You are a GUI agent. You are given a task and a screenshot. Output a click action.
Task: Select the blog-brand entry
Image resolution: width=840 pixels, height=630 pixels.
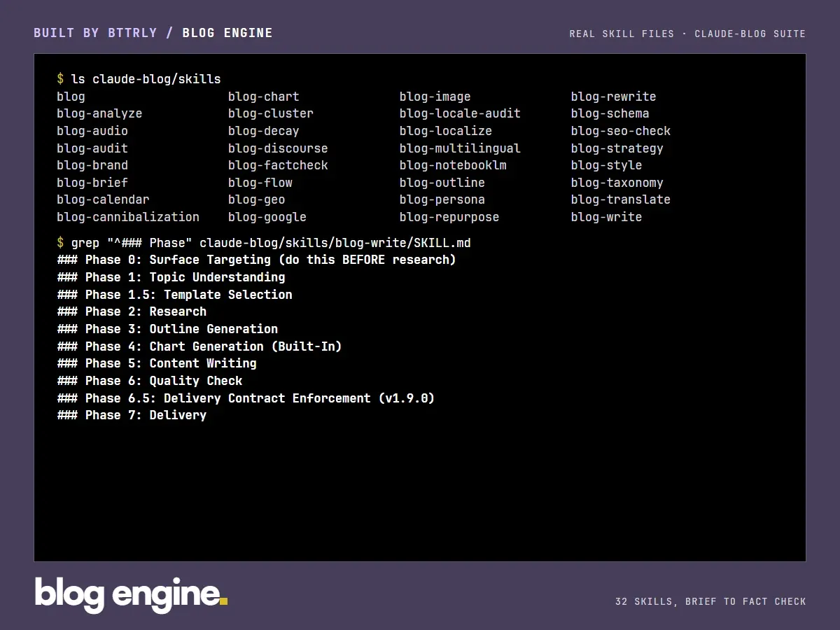pyautogui.click(x=92, y=165)
